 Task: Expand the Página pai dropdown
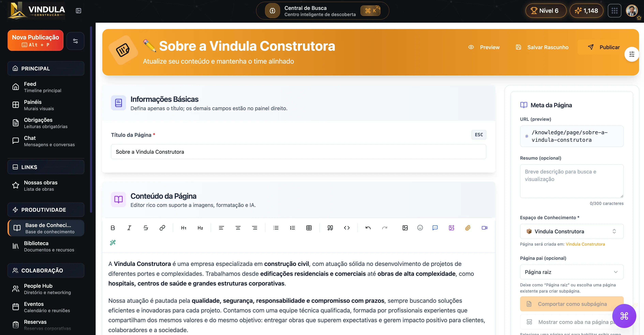(x=572, y=272)
